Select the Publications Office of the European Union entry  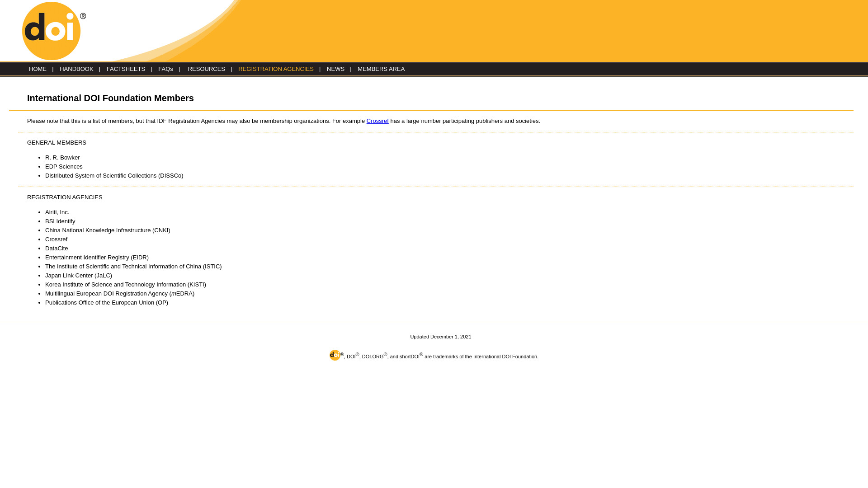coord(107,303)
